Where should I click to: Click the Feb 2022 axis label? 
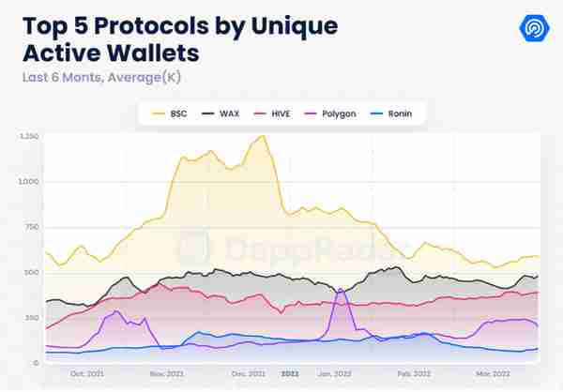pos(414,373)
